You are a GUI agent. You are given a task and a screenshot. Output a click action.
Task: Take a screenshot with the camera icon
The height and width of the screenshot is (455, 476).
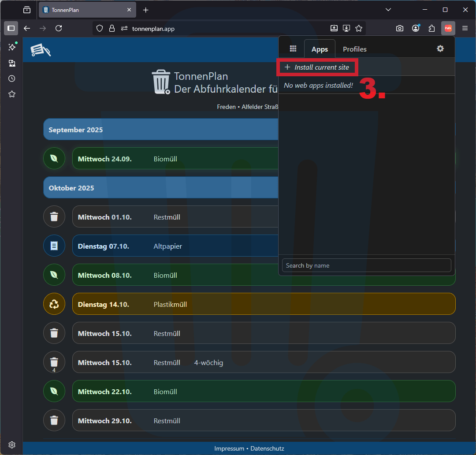coord(399,28)
